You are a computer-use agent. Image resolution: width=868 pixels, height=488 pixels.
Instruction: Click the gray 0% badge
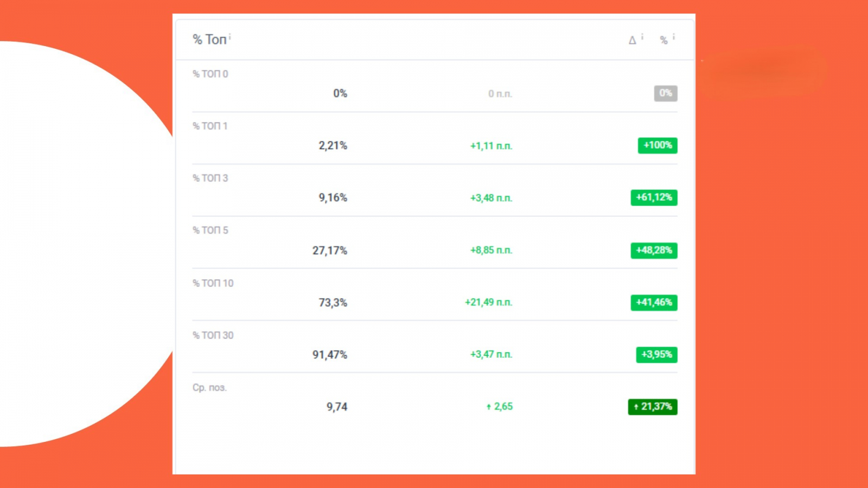[666, 93]
